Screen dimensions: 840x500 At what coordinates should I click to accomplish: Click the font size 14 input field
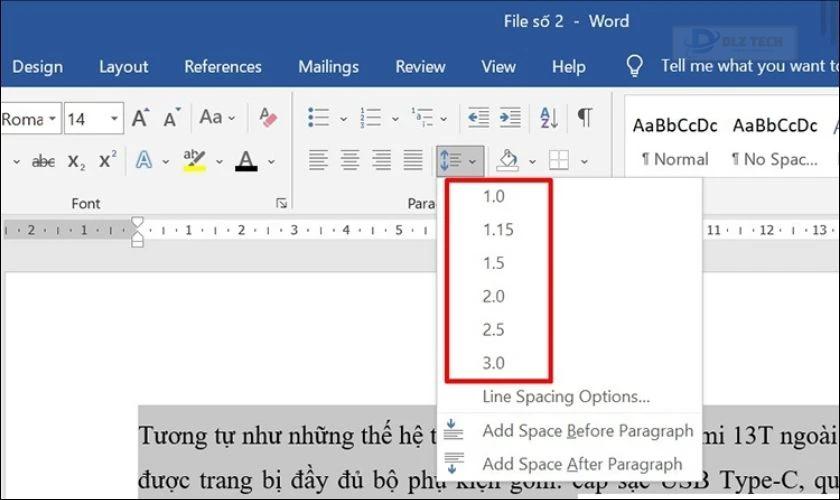86,118
